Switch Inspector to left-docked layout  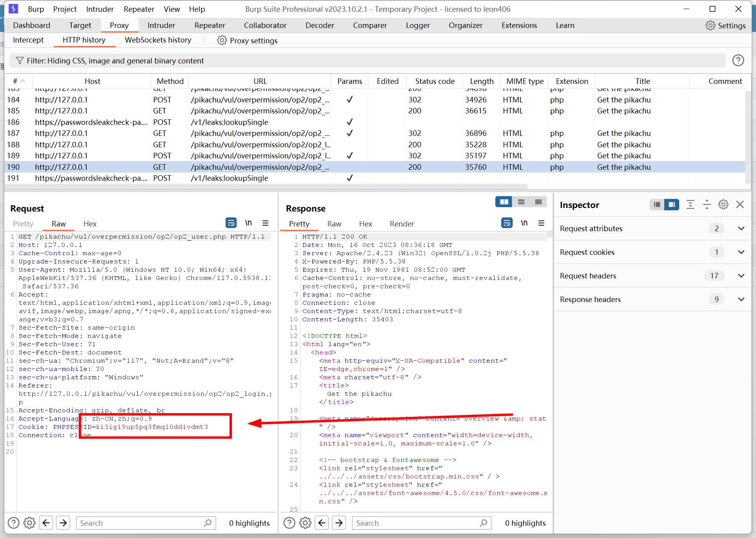click(657, 204)
